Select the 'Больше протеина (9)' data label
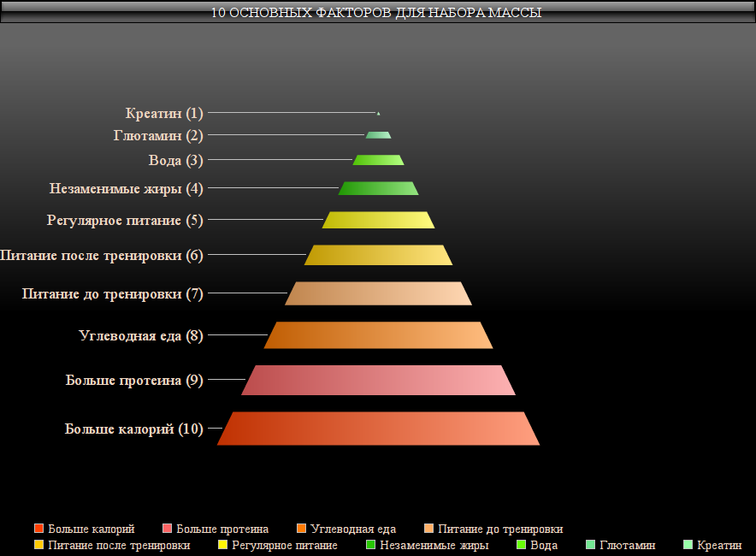Screen dimensions: 756x556 tap(134, 381)
